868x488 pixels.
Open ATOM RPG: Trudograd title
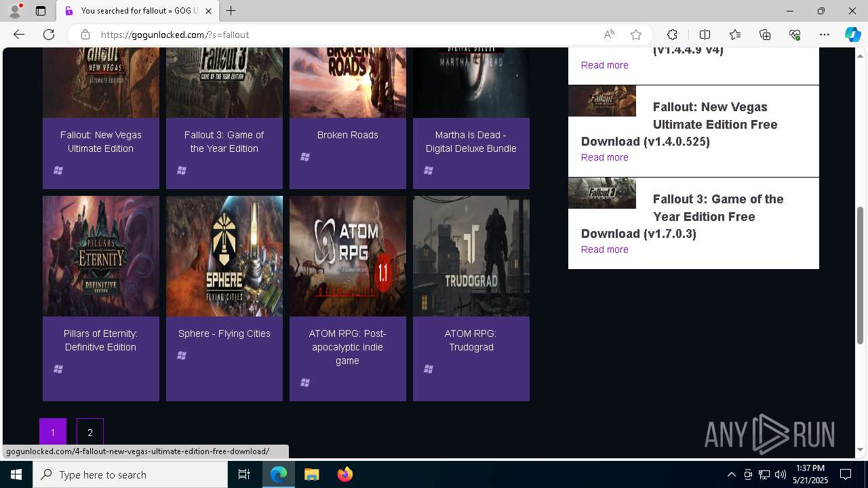pyautogui.click(x=471, y=340)
